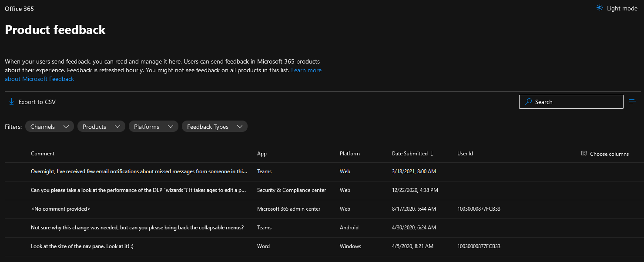Click the Export to CSV download arrow icon
The image size is (644, 262).
(x=12, y=102)
